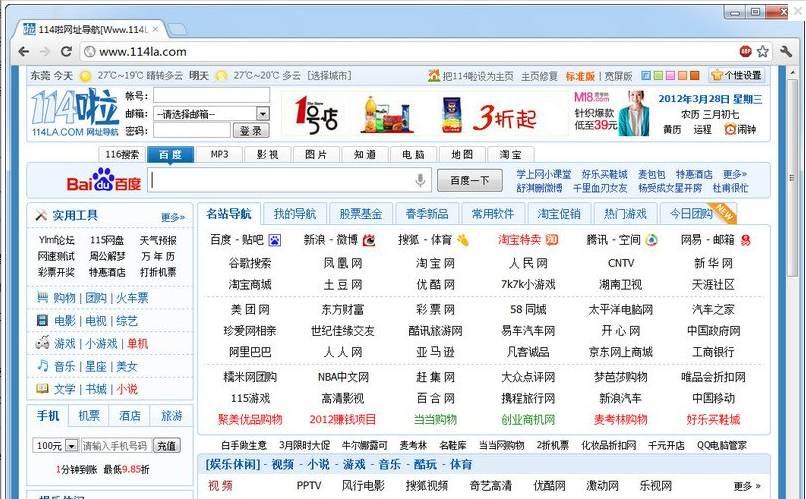
Task: Activate the microphone voice search icon
Action: tap(420, 180)
